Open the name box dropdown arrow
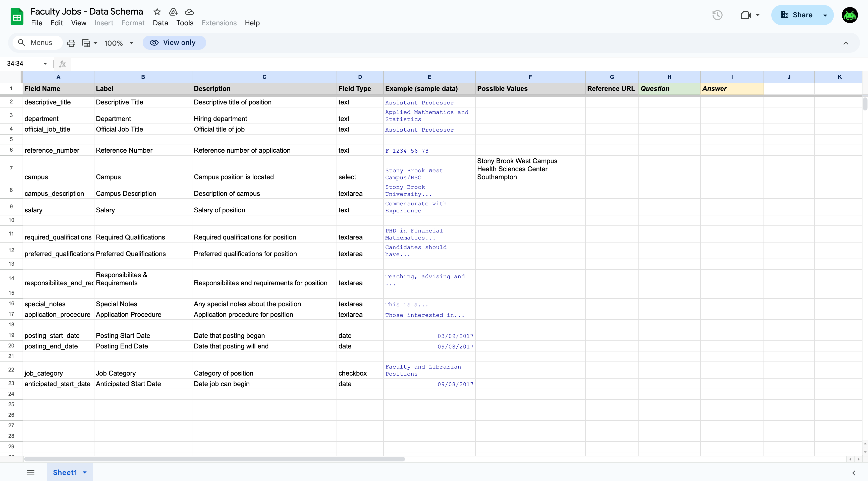The width and height of the screenshot is (868, 481). (x=45, y=64)
